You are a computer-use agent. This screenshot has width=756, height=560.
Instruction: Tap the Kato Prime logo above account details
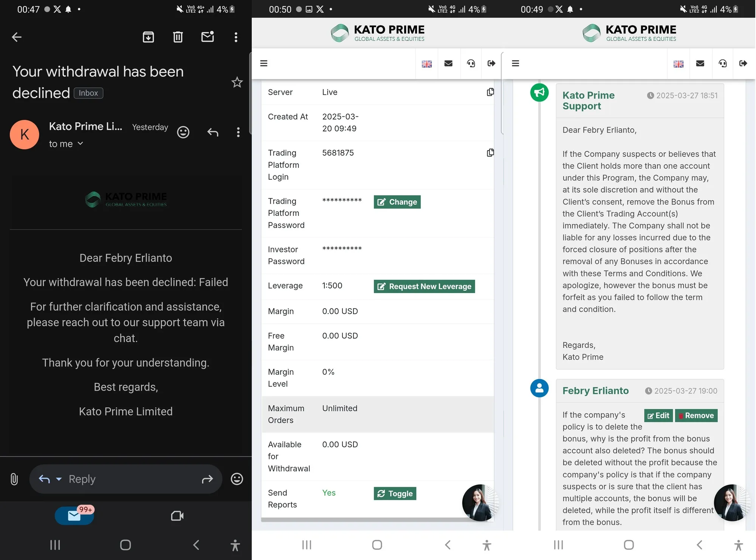coord(377,33)
